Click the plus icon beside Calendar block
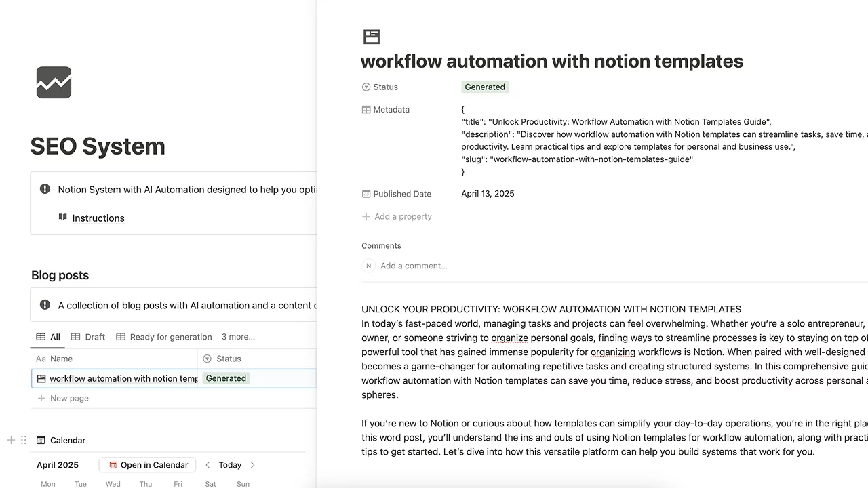Viewport: 868px width, 488px height. tap(11, 440)
